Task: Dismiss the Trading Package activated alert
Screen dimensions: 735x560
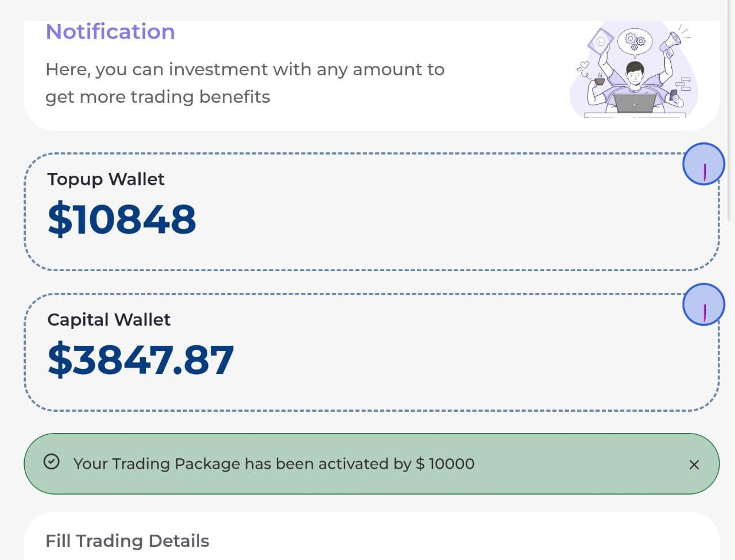Action: pos(694,465)
